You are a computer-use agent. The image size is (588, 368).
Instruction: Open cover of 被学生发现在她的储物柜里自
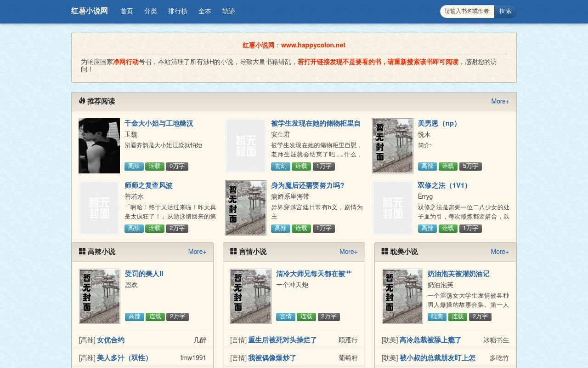[x=246, y=146]
